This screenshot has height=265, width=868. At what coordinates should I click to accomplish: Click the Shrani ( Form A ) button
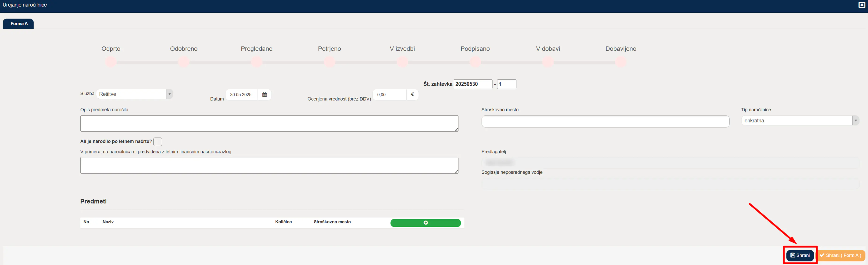(x=841, y=255)
